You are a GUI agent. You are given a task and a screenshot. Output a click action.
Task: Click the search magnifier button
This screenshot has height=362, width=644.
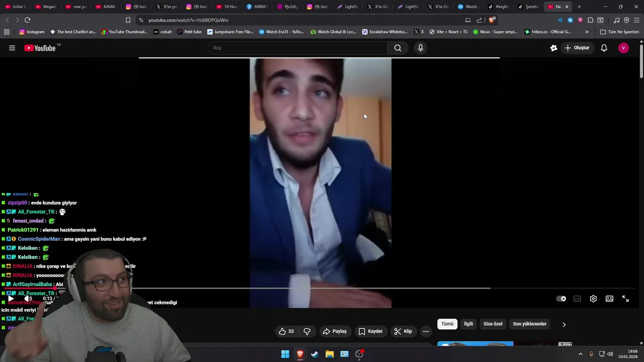click(x=397, y=48)
